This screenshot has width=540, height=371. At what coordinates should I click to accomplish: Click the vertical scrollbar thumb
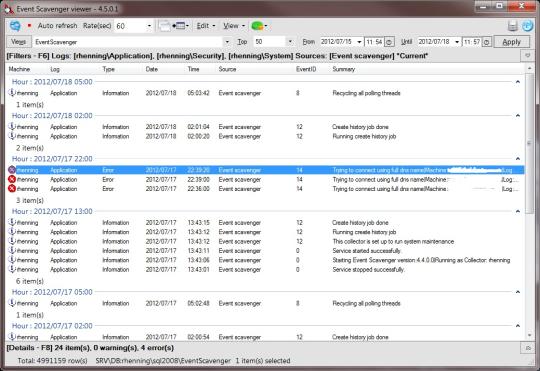pyautogui.click(x=529, y=143)
